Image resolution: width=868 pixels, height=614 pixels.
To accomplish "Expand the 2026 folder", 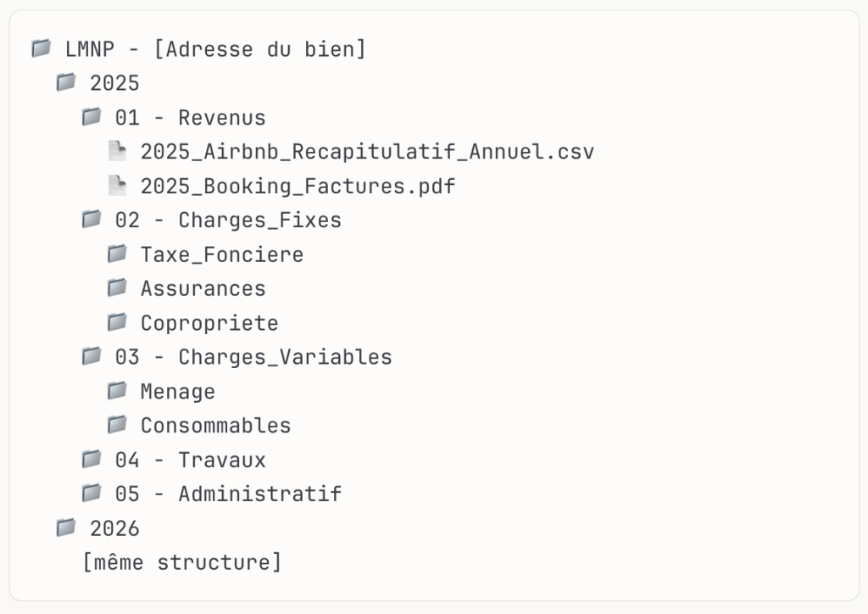I will point(114,529).
